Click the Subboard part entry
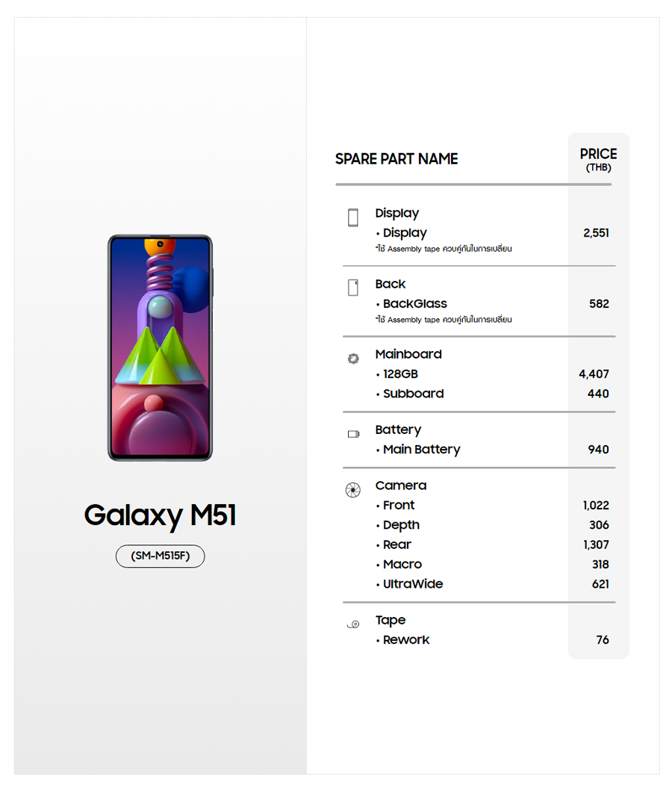 (413, 394)
